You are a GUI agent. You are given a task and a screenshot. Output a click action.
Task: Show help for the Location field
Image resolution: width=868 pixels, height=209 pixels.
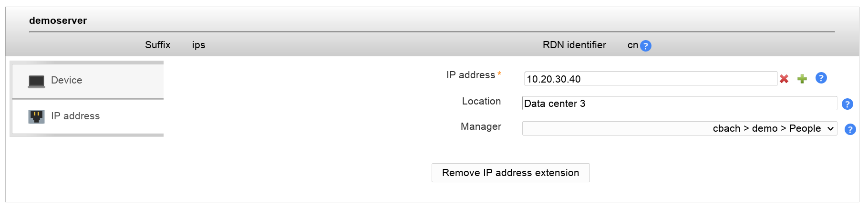(x=847, y=104)
